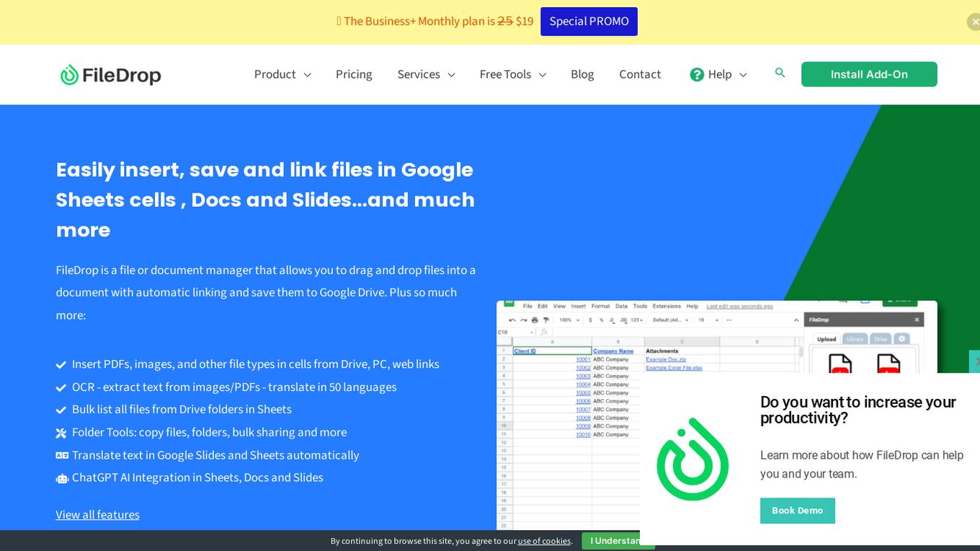
Task: Click client ID 10001 cell
Action: pos(552,359)
